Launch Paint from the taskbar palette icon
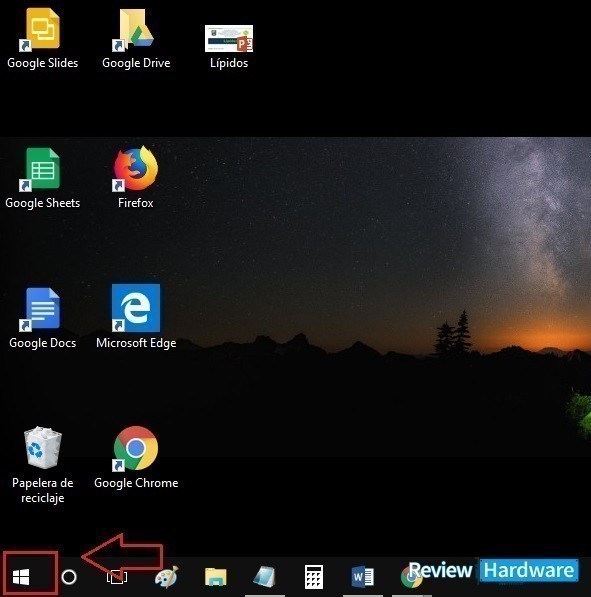 (166, 577)
